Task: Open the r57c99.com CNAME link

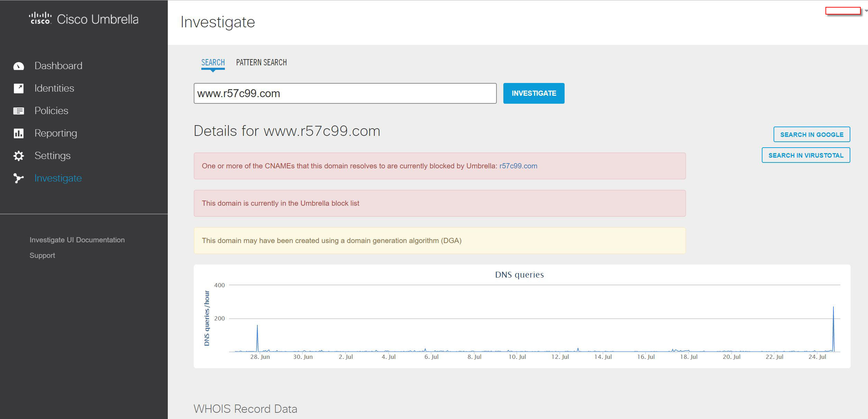Action: 518,166
